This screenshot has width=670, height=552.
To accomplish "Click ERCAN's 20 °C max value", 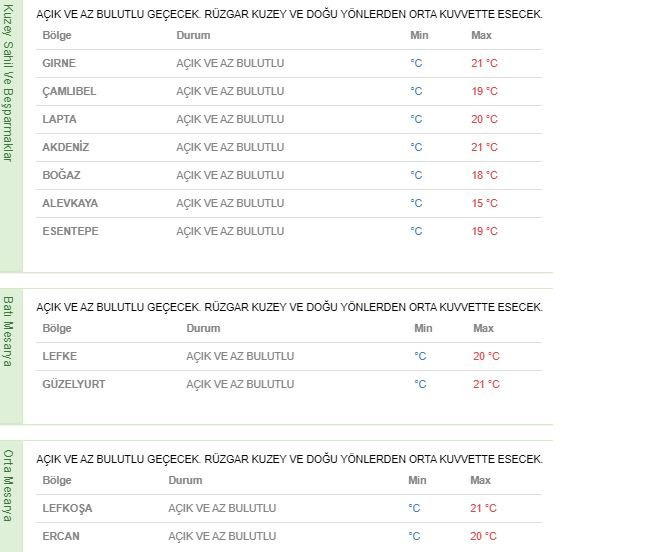I will click(x=483, y=536).
